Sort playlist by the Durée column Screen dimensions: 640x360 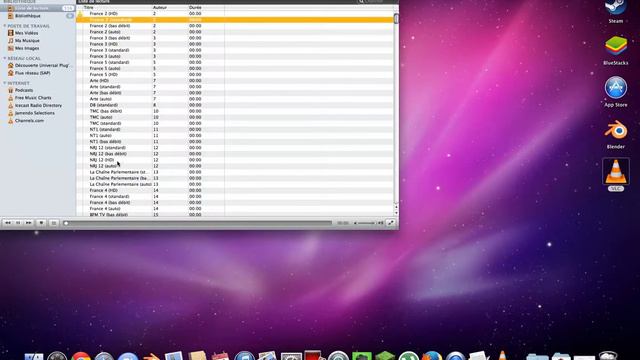(x=206, y=7)
